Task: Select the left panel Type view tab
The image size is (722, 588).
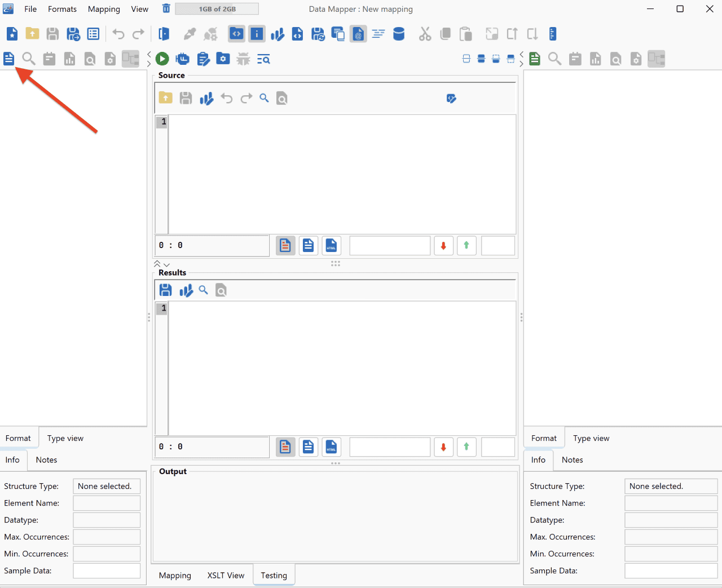Action: 65,438
